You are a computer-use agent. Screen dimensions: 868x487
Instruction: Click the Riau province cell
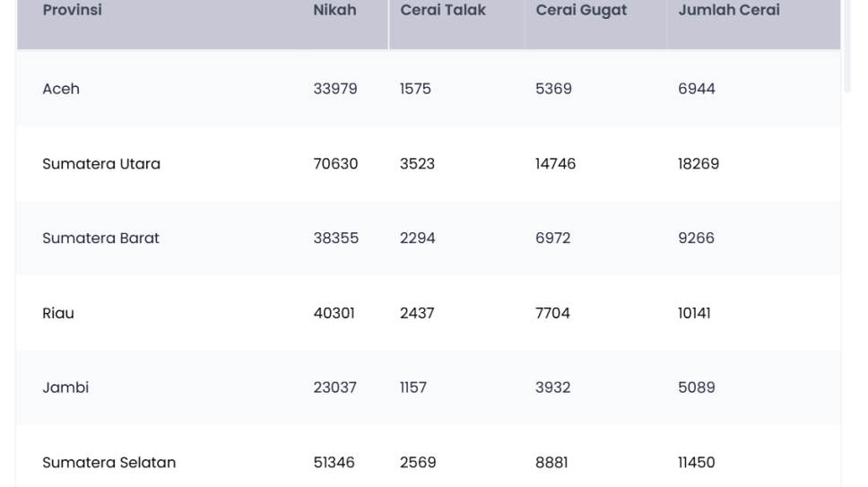58,313
